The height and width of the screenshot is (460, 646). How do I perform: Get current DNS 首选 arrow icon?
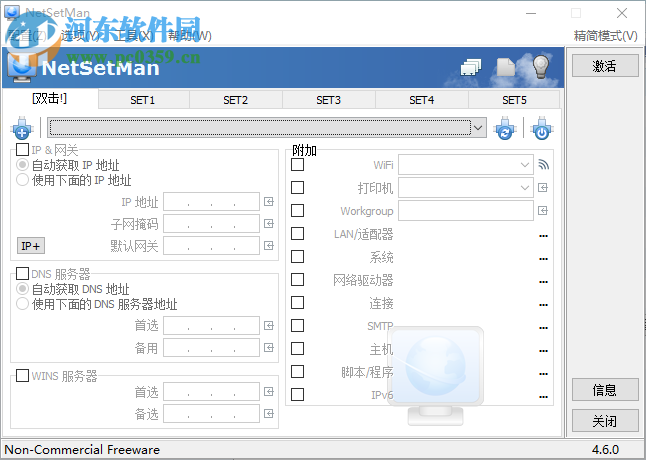tap(269, 326)
